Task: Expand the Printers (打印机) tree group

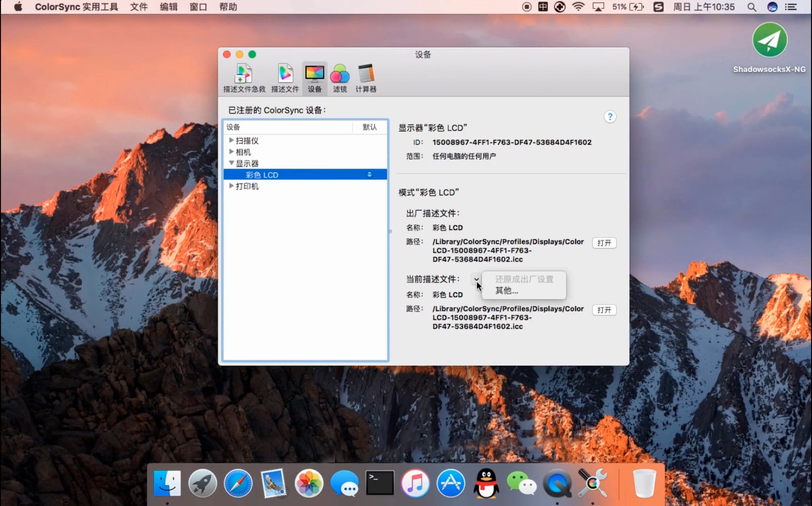Action: pyautogui.click(x=231, y=186)
